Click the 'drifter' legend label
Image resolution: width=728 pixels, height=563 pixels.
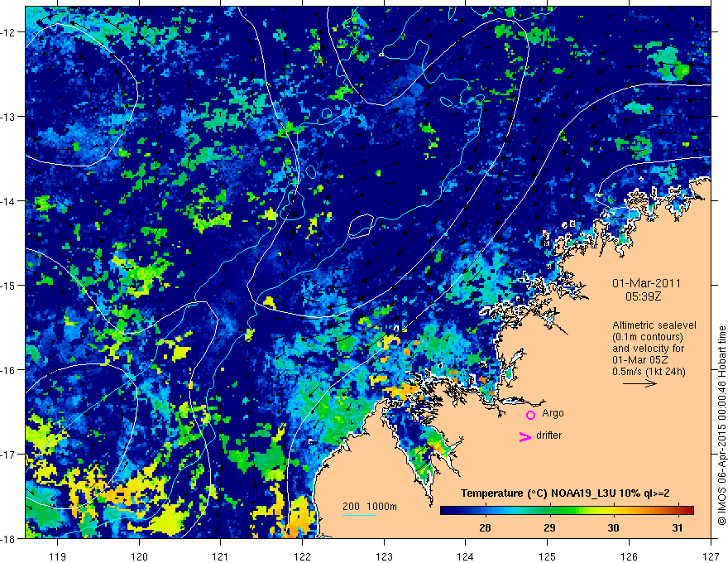click(x=548, y=435)
